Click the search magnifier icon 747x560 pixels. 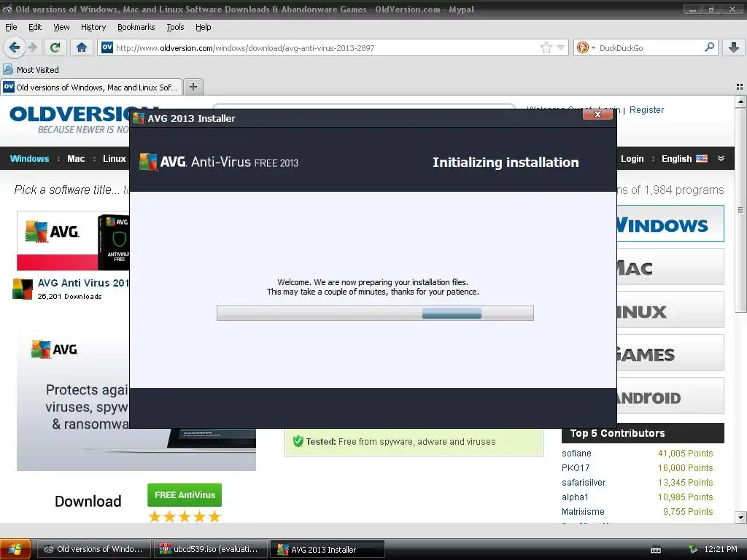coord(709,47)
